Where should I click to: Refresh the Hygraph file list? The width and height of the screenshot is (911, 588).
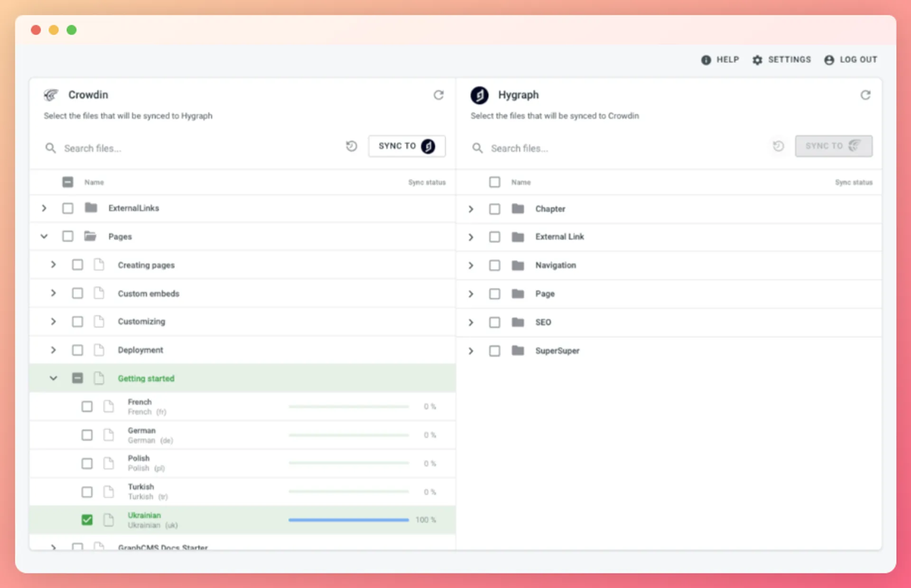[x=865, y=95]
